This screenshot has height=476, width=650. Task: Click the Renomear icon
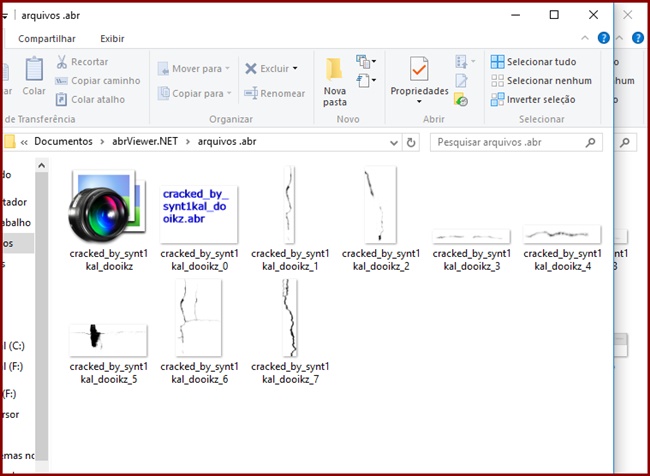click(x=251, y=93)
